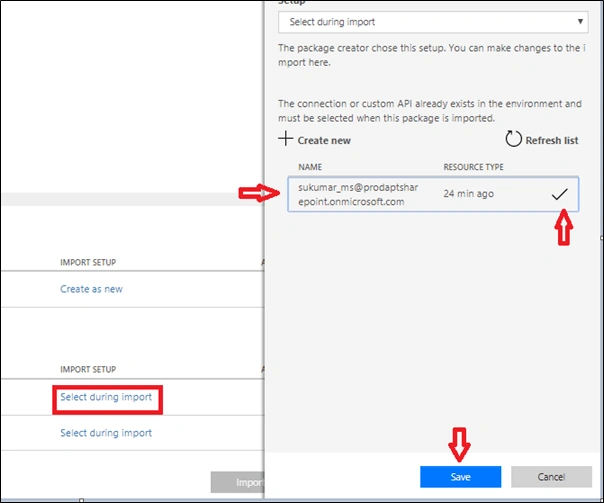
Task: Click the '24 min ago' timestamp cell
Action: (x=468, y=194)
